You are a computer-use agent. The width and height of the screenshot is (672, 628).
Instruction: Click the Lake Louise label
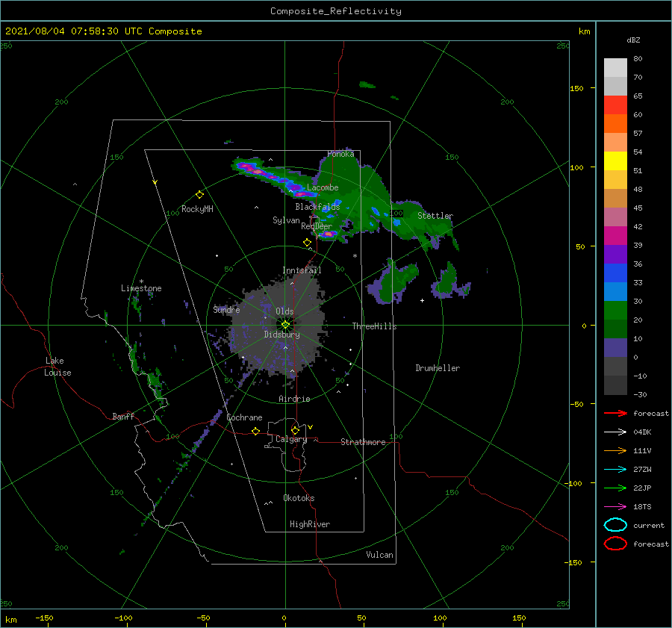pos(57,367)
